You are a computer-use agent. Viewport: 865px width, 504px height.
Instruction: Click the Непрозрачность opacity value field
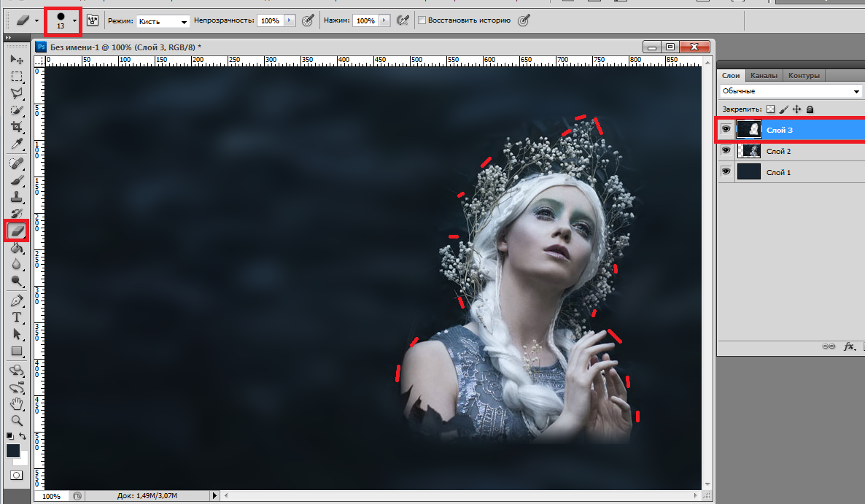click(x=270, y=21)
